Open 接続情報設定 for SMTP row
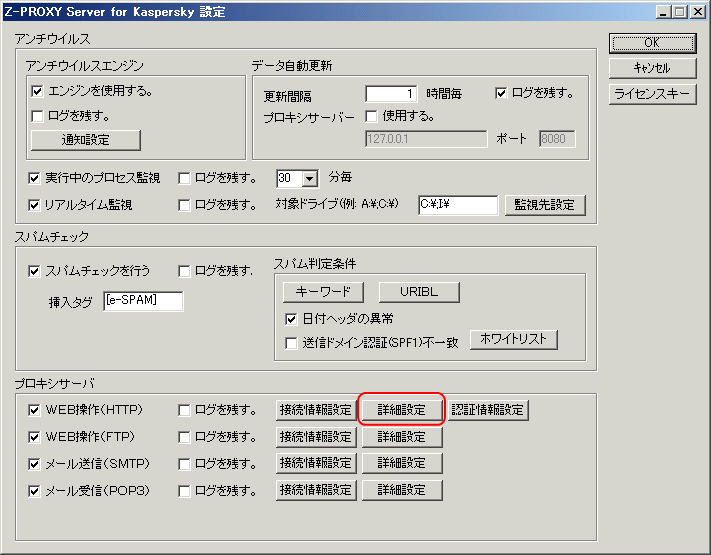The image size is (711, 555). pyautogui.click(x=316, y=463)
